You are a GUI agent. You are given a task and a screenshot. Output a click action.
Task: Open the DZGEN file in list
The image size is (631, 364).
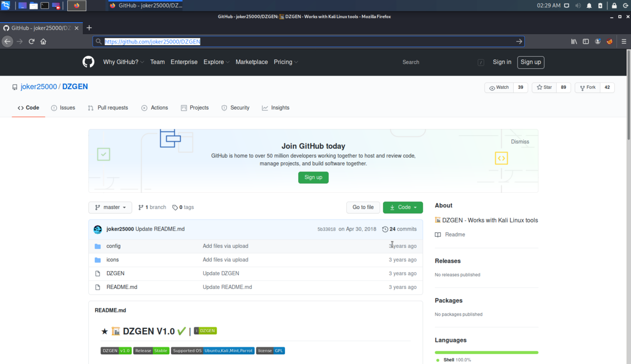click(115, 274)
